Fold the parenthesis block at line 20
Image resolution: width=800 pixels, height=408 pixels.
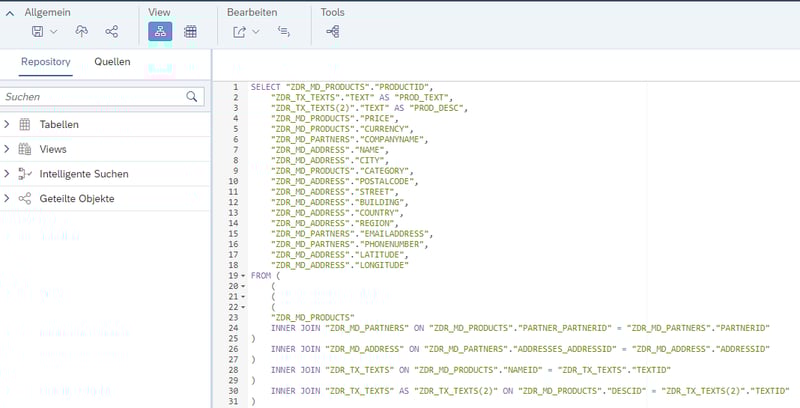pos(243,286)
